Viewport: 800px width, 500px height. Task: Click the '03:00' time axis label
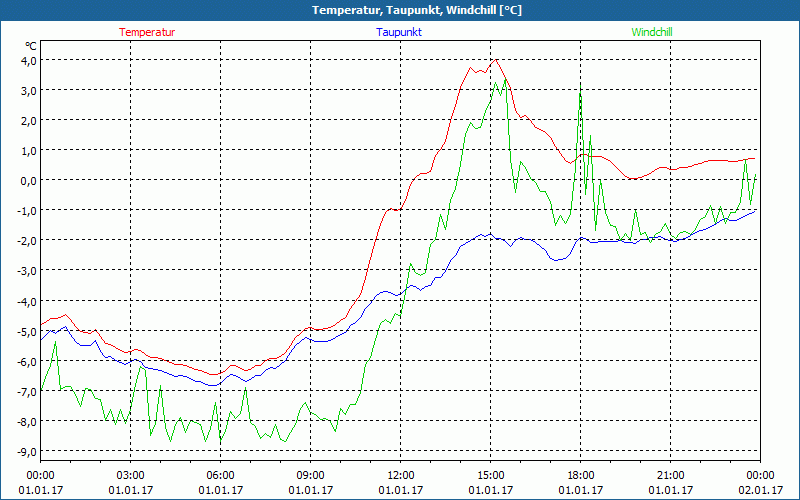131,476
